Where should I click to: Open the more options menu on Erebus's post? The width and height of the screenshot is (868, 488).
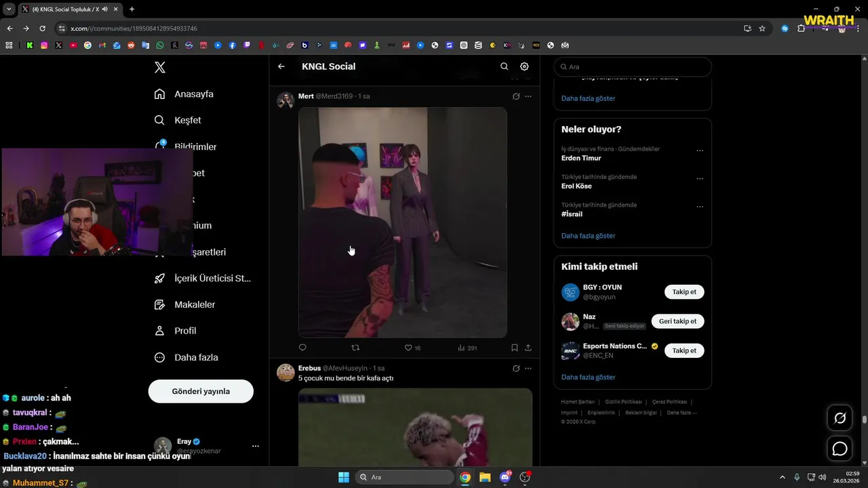point(528,369)
